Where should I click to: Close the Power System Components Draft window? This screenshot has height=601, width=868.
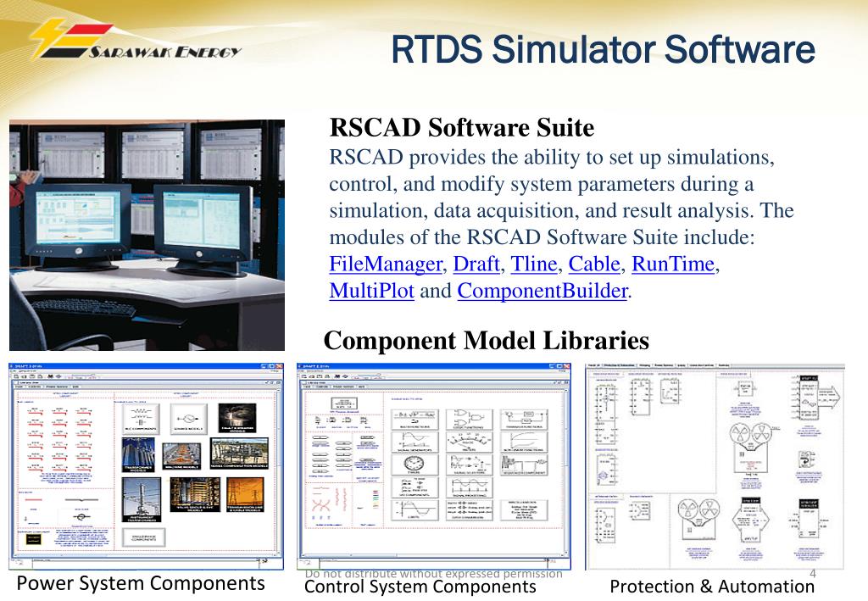[279, 366]
